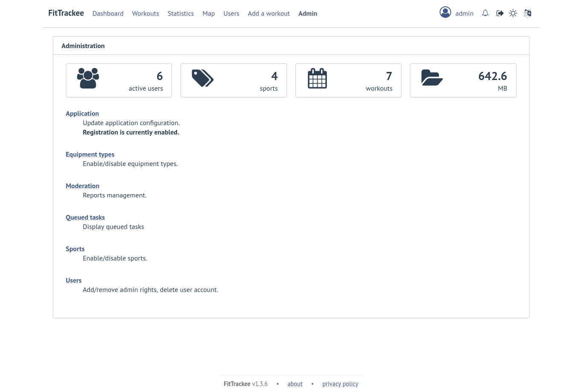Screen dimensions: 582x392
Task: Click the privacy policy footer link
Action: point(340,384)
